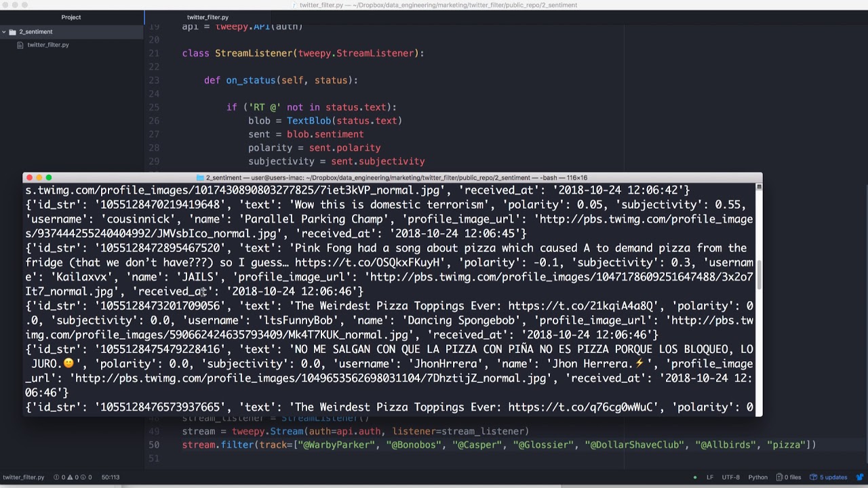Image resolution: width=868 pixels, height=488 pixels.
Task: Open the 0 files git status
Action: pyautogui.click(x=789, y=477)
